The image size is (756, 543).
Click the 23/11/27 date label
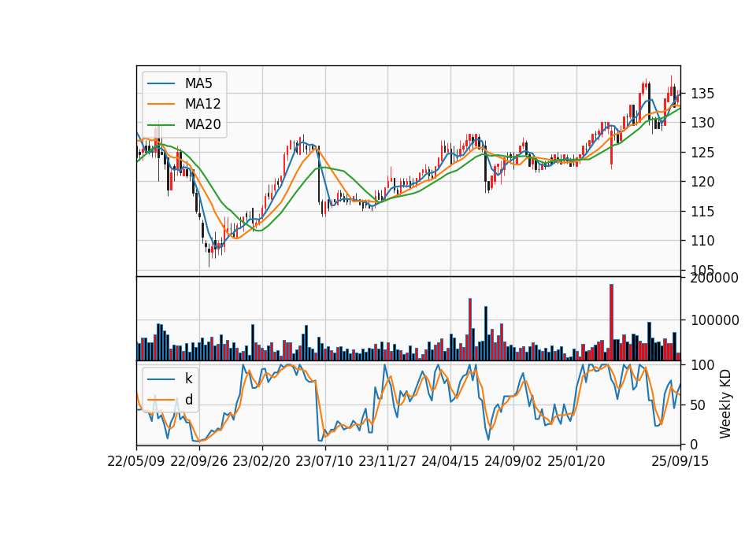tap(387, 461)
